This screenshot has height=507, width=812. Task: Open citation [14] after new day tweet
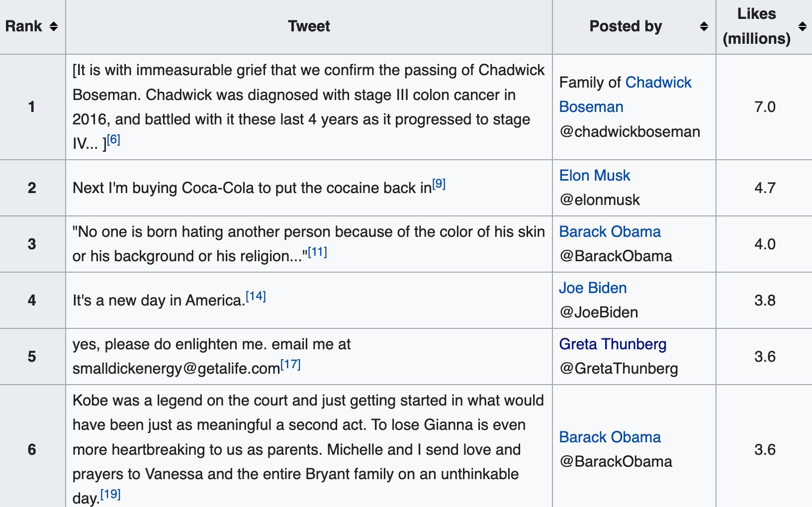(x=256, y=296)
